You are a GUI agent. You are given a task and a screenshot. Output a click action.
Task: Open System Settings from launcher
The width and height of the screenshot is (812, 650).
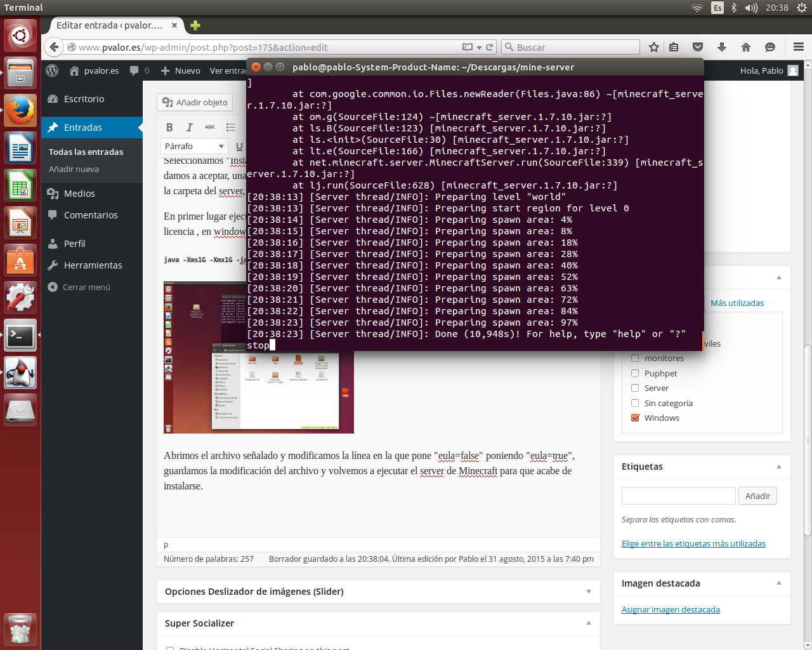pos(20,298)
